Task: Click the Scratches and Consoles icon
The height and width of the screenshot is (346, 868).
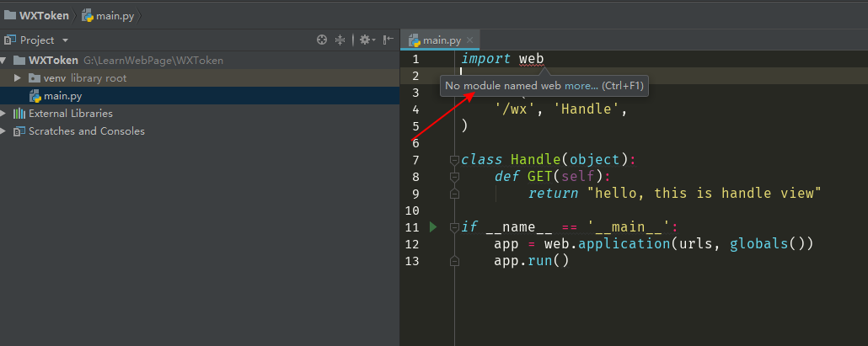Action: 19,131
